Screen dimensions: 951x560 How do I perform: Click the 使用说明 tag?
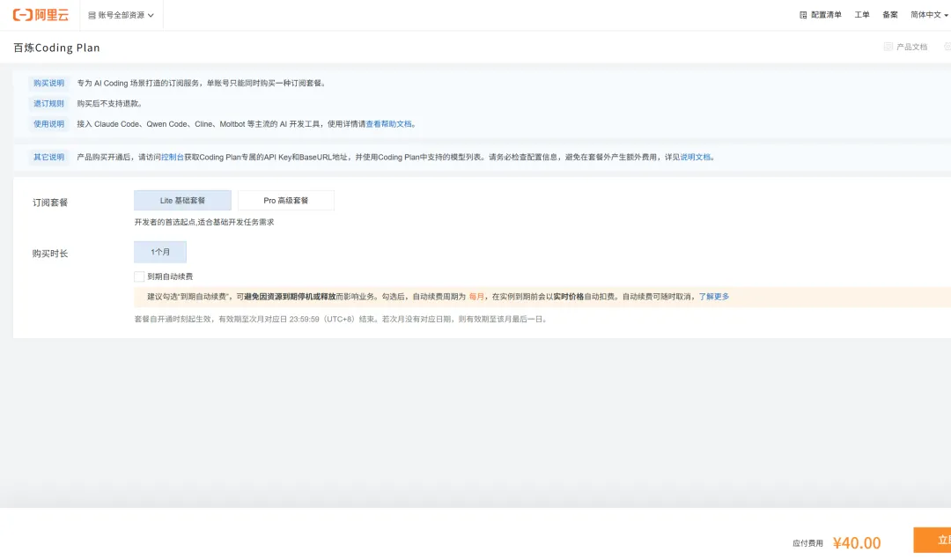pyautogui.click(x=48, y=124)
